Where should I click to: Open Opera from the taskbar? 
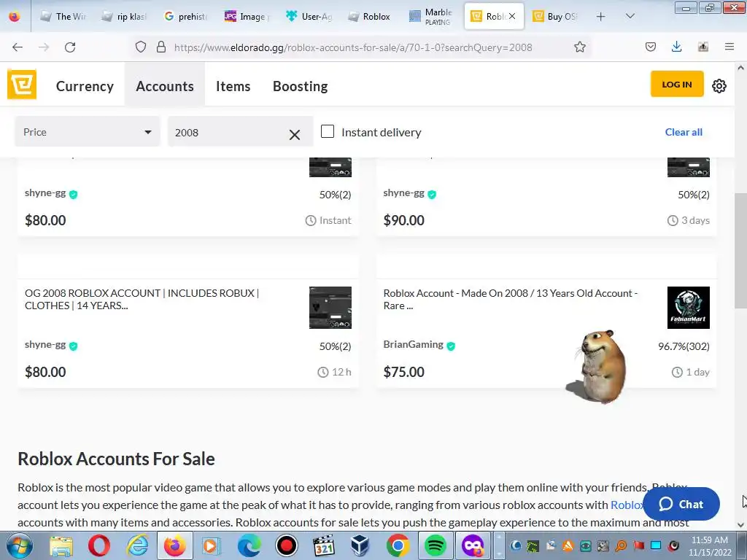tap(99, 545)
